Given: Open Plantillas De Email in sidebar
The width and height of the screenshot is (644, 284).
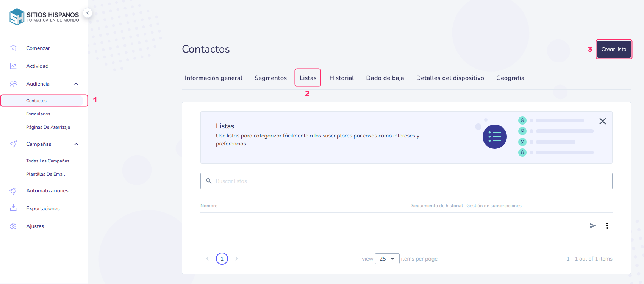Looking at the screenshot, I should [x=45, y=174].
